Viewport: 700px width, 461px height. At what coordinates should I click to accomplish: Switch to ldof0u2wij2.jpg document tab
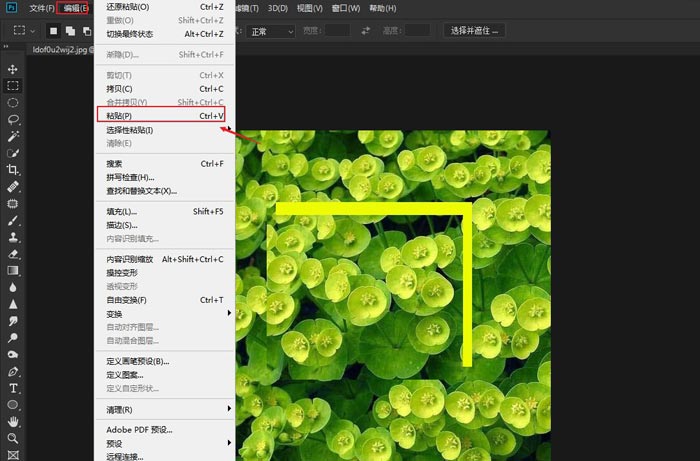[x=61, y=50]
